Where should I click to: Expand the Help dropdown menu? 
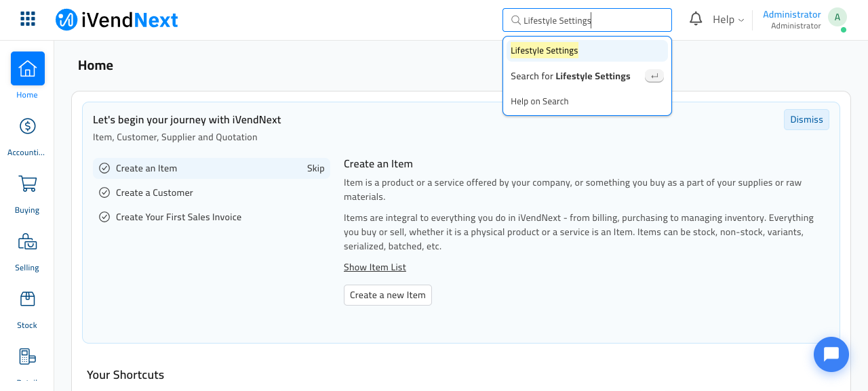point(728,20)
